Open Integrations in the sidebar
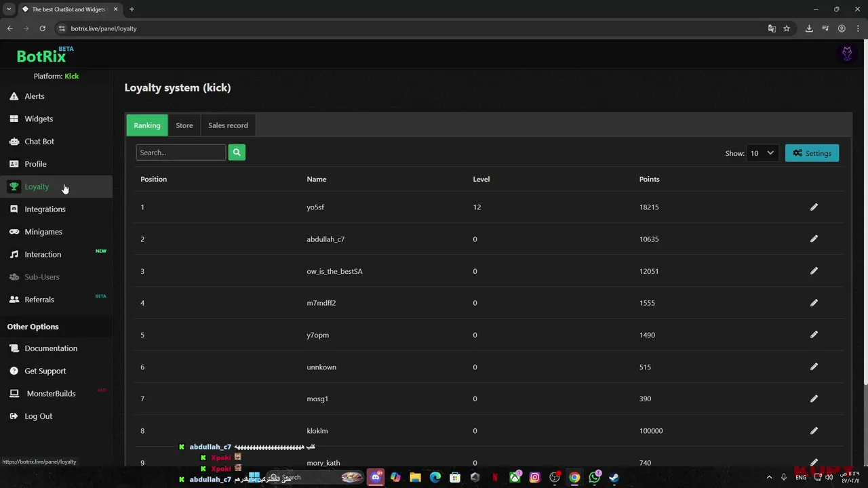 (45, 209)
